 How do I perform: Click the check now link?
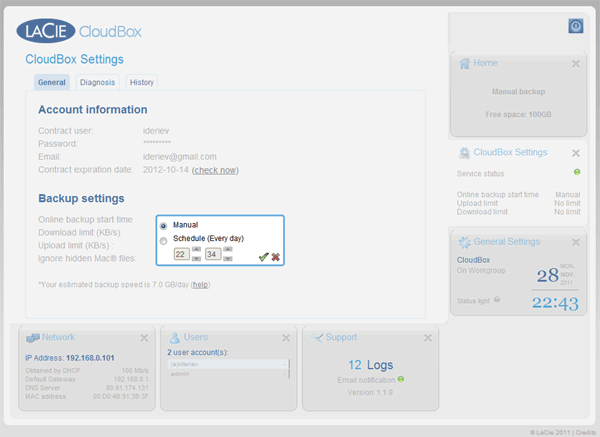click(215, 170)
